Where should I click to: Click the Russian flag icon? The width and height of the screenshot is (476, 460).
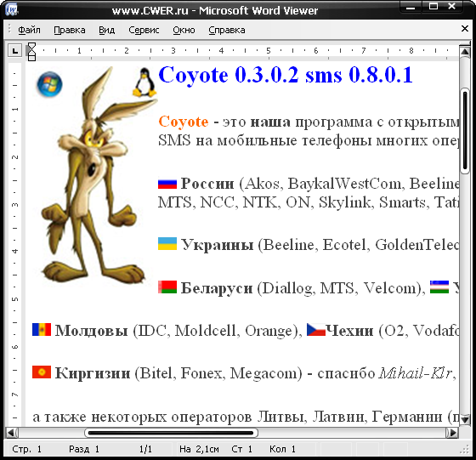167,184
